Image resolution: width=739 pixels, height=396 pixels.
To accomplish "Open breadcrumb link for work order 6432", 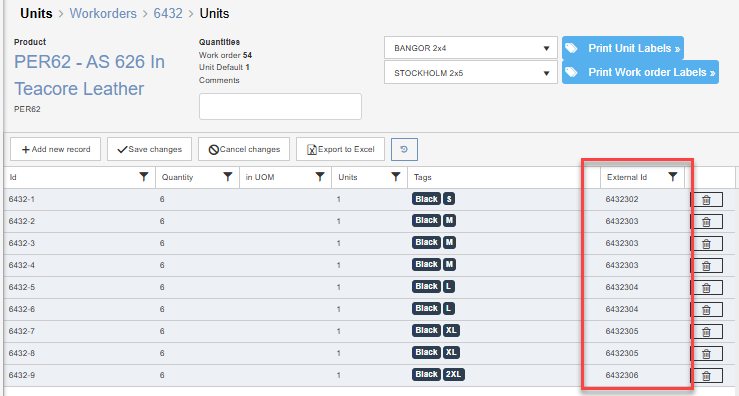I will point(168,13).
